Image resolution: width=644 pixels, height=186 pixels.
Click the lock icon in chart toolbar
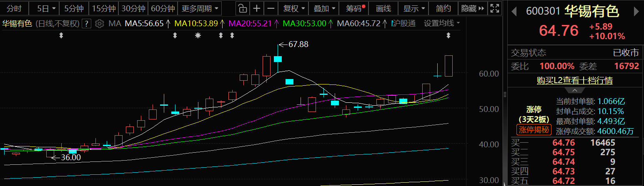pos(243,8)
